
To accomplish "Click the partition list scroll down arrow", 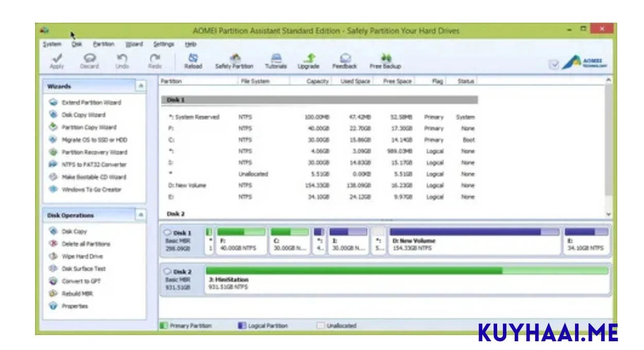I will (608, 214).
